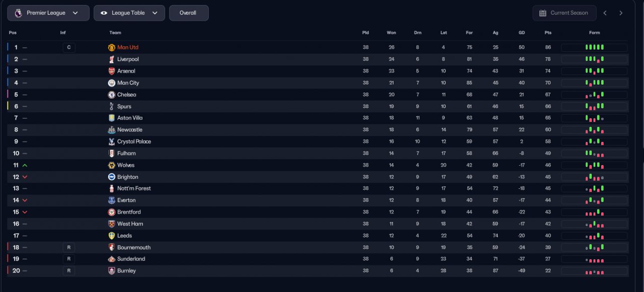Open the Current Season selector
Screen dimensions: 644x292
point(564,13)
